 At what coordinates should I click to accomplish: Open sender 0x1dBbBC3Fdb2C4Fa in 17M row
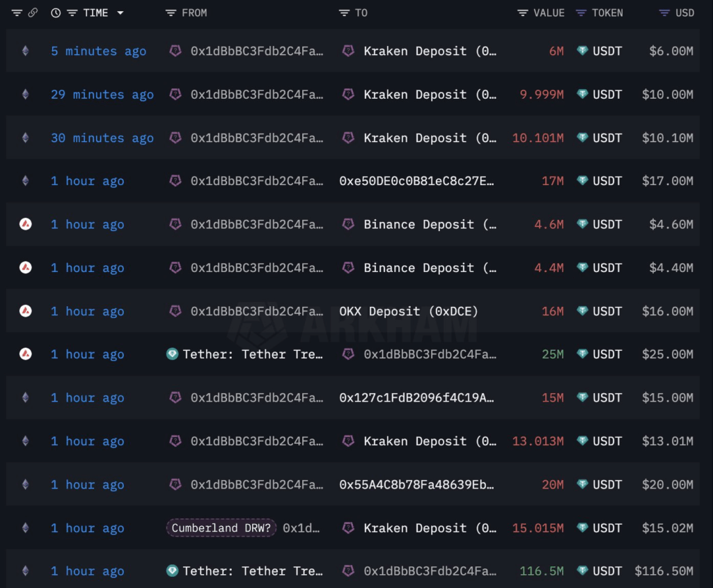tap(257, 182)
